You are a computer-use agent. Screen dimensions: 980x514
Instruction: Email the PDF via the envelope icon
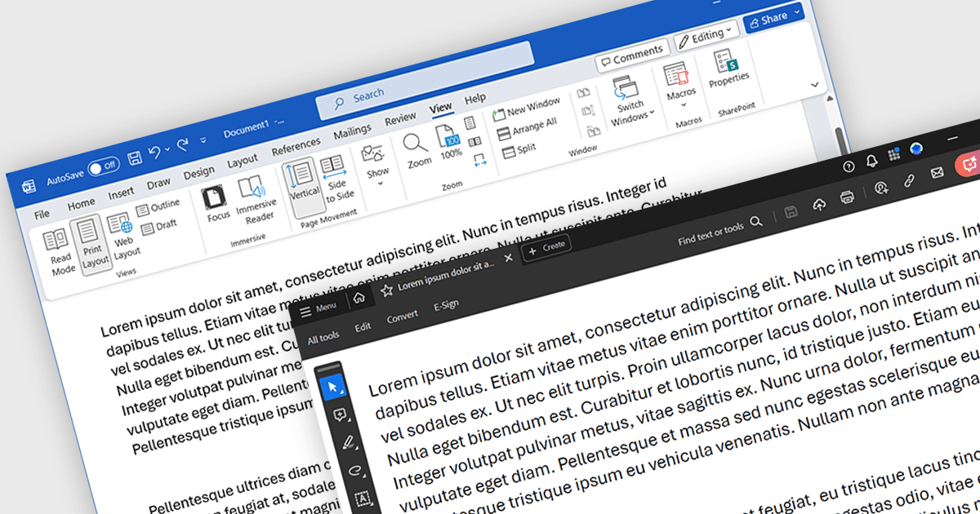[937, 173]
